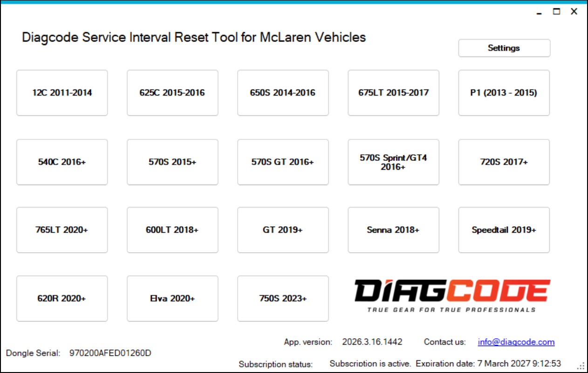Select the 12C 2011-2014 model button
Screen dimensions: 588x373
(62, 93)
